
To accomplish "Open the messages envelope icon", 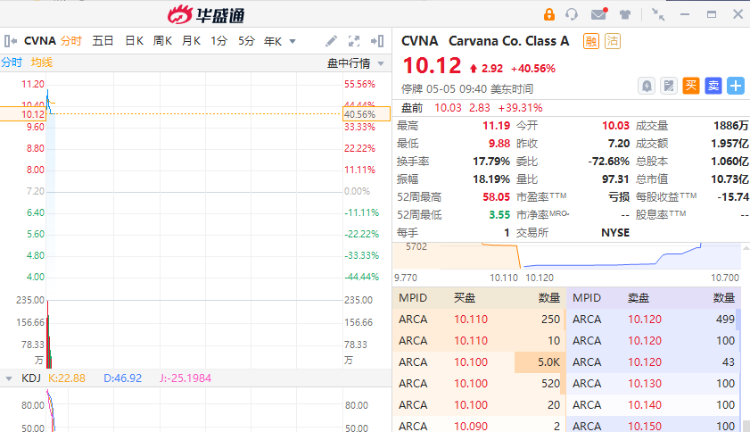I will tap(598, 14).
